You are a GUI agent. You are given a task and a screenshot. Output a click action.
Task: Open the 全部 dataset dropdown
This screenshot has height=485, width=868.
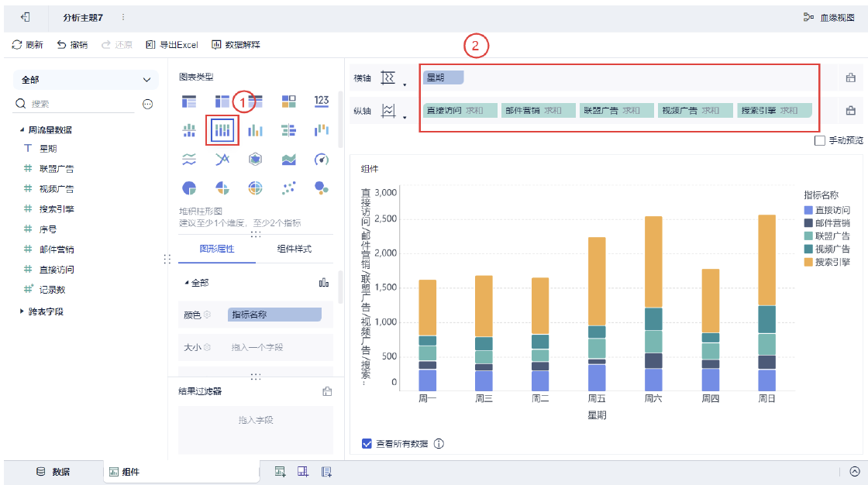[x=86, y=80]
